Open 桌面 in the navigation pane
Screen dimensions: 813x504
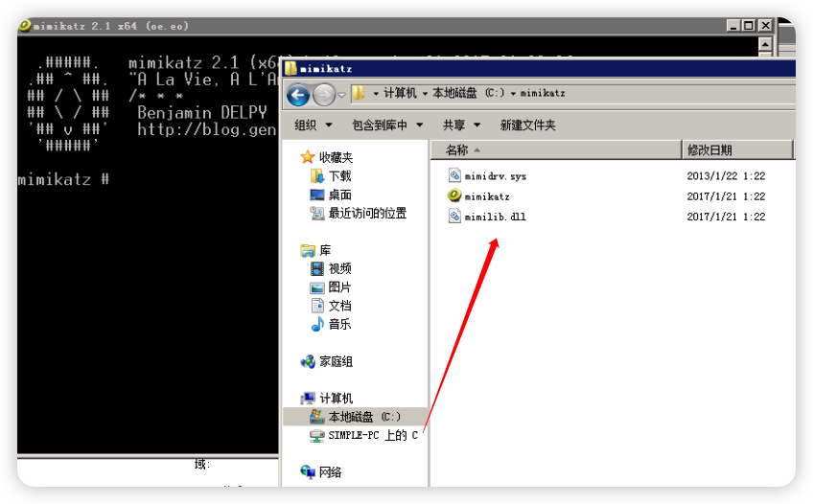[340, 195]
